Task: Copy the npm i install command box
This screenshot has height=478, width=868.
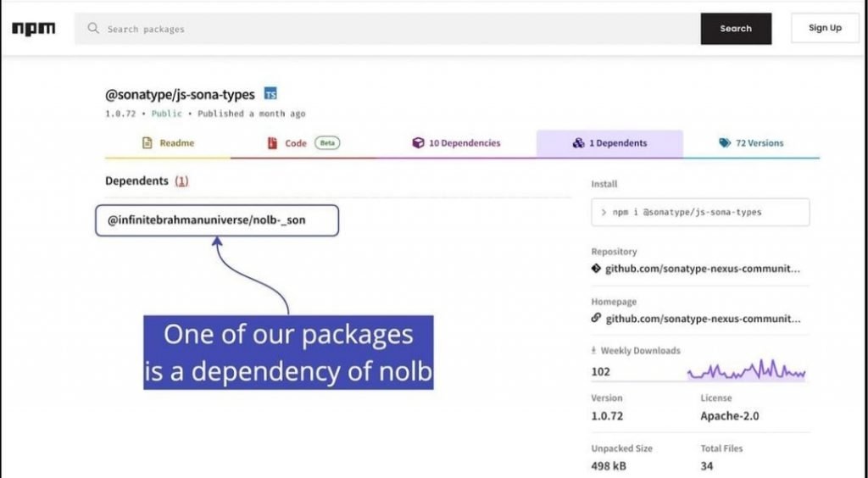Action: click(700, 213)
